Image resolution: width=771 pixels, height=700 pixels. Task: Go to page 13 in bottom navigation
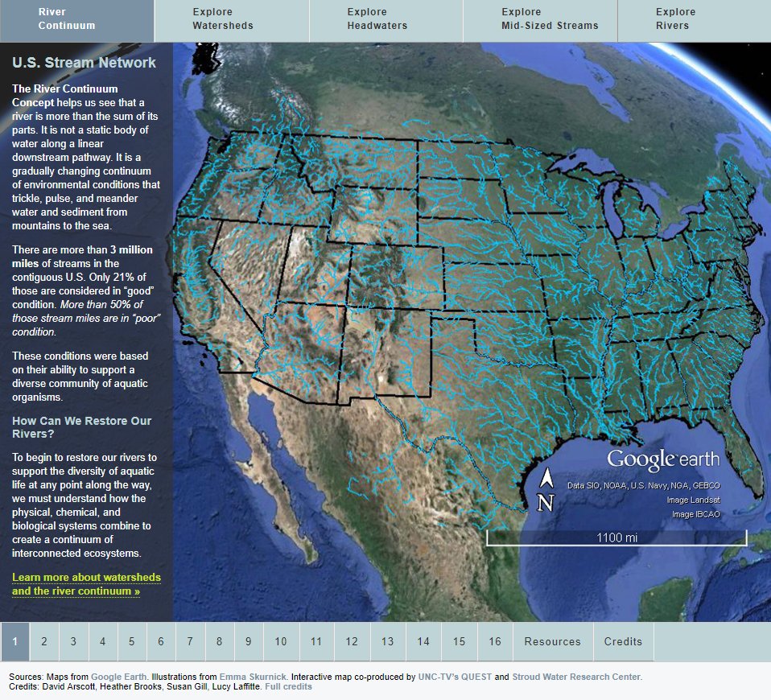point(388,641)
